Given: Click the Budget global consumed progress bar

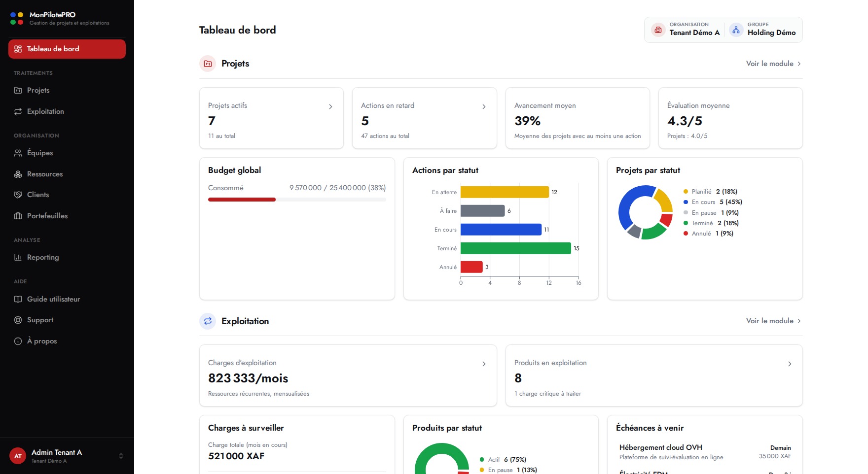Looking at the screenshot, I should point(297,200).
